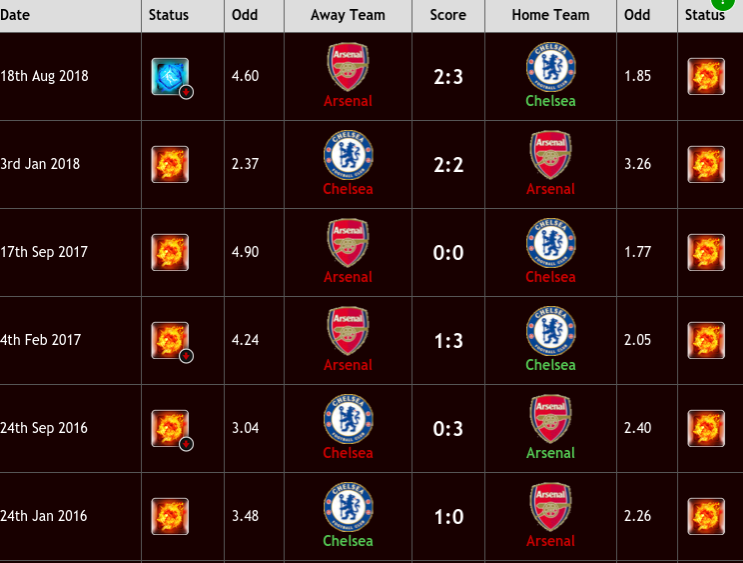Click the 4.90 away odd for 17th Sep 2017
Image resolution: width=743 pixels, height=563 pixels.
[x=245, y=252]
